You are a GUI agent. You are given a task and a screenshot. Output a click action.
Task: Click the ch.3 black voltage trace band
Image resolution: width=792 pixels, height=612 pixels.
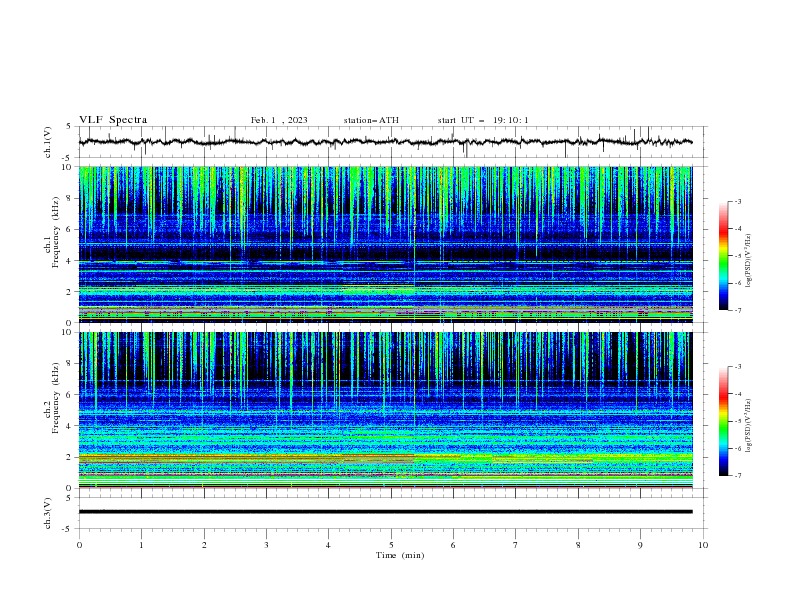point(385,512)
